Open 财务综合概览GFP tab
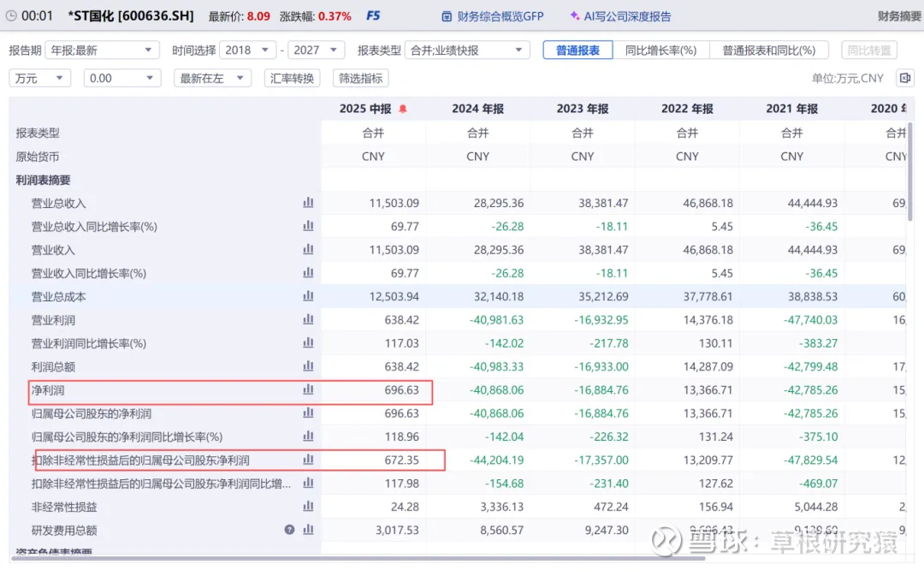Image resolution: width=924 pixels, height=570 pixels. (493, 16)
